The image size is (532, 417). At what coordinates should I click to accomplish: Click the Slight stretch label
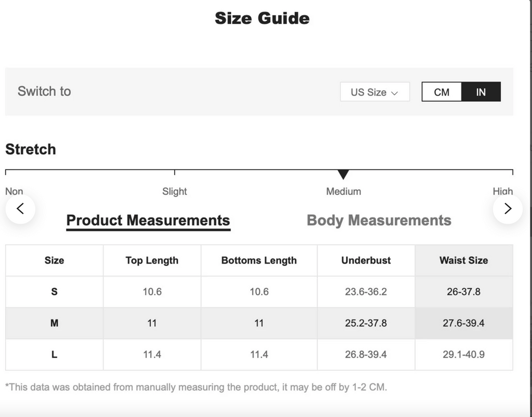pyautogui.click(x=175, y=191)
